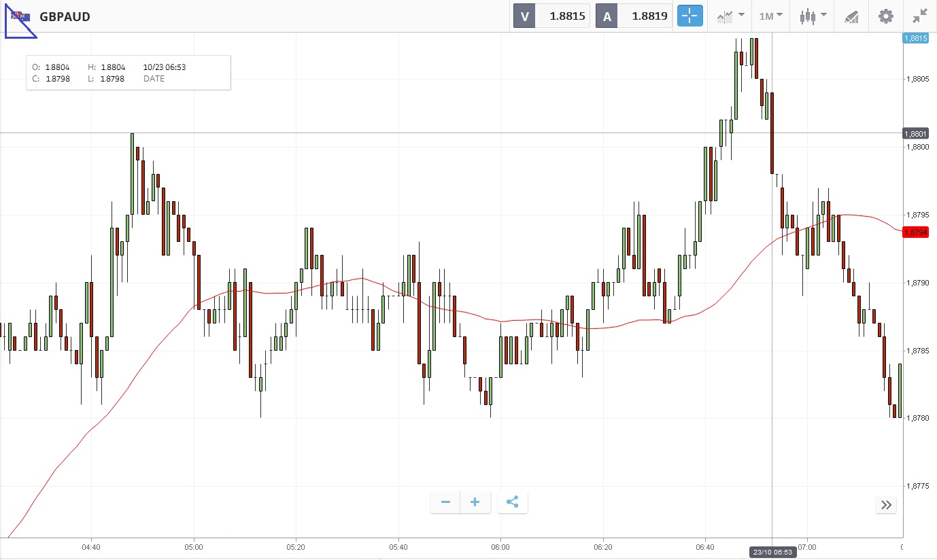The image size is (937, 560).
Task: Zoom in the chart with plus button
Action: click(x=475, y=502)
